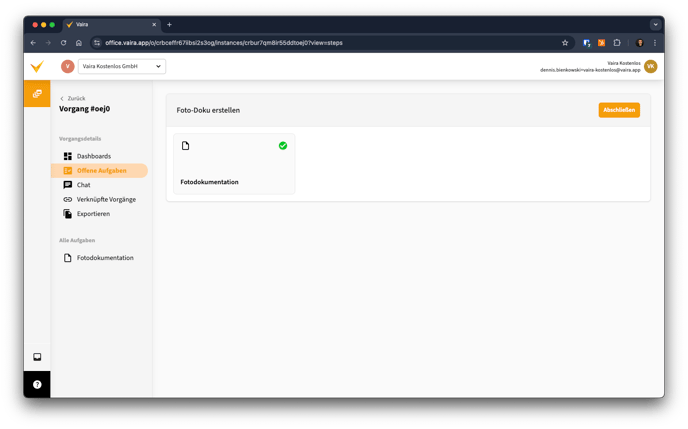The height and width of the screenshot is (429, 688).
Task: Open the browser extensions puzzle icon
Action: pos(617,43)
